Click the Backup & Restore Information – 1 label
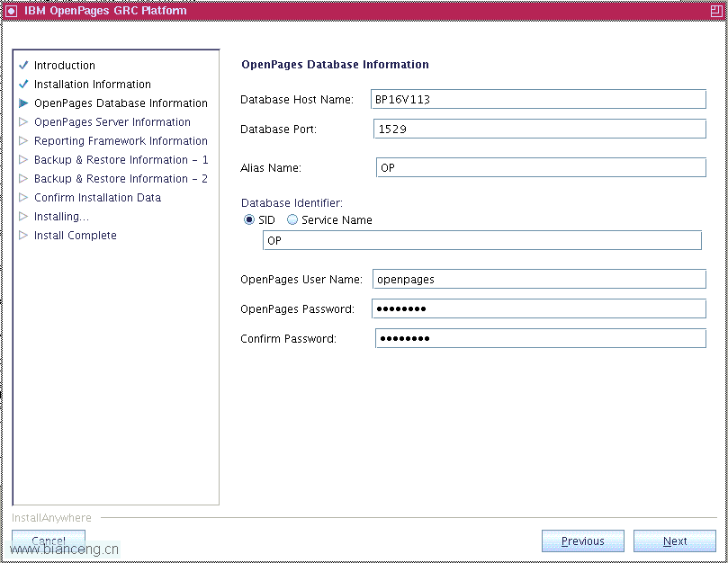Image resolution: width=728 pixels, height=563 pixels. pyautogui.click(x=121, y=160)
